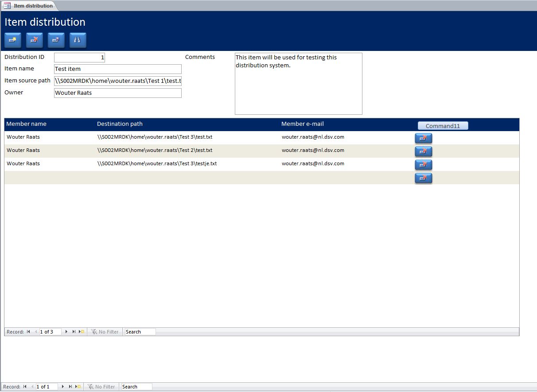Delete the member row for Test 3\testje.txt
The width and height of the screenshot is (537, 392).
coord(423,165)
